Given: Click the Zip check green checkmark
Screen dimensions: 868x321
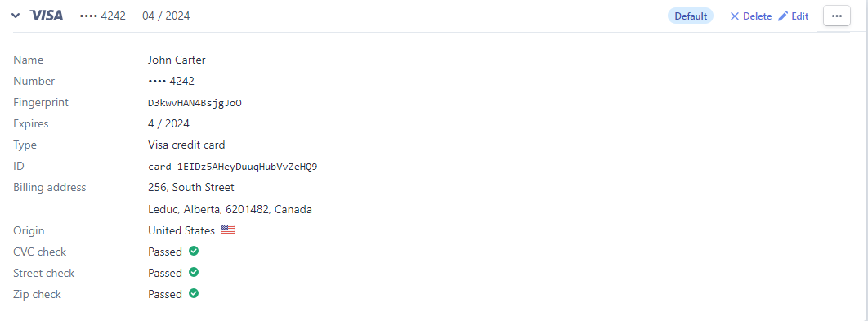Looking at the screenshot, I should pos(194,293).
